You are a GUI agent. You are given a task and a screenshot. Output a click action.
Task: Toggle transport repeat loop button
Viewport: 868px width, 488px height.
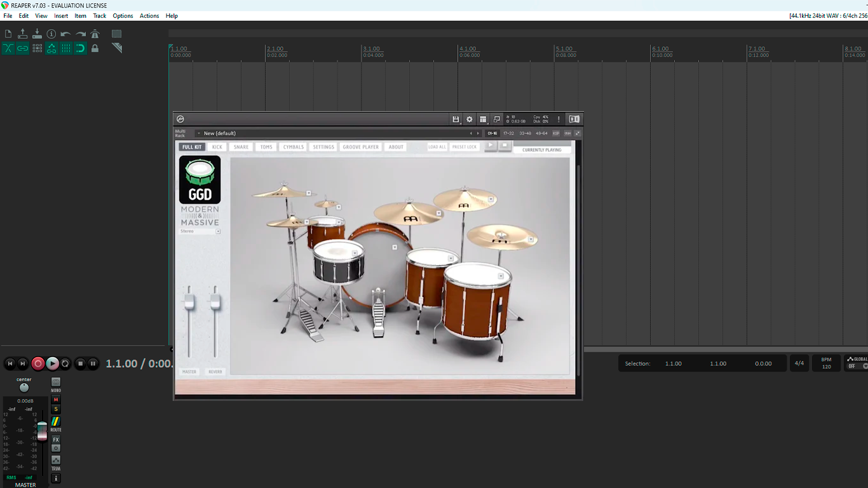(65, 363)
